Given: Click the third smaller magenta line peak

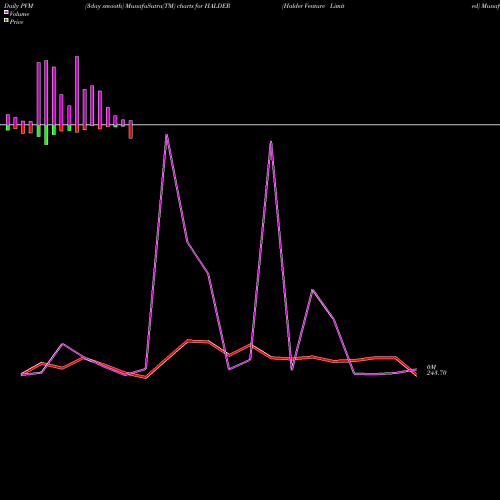Looking at the screenshot, I should 312,290.
